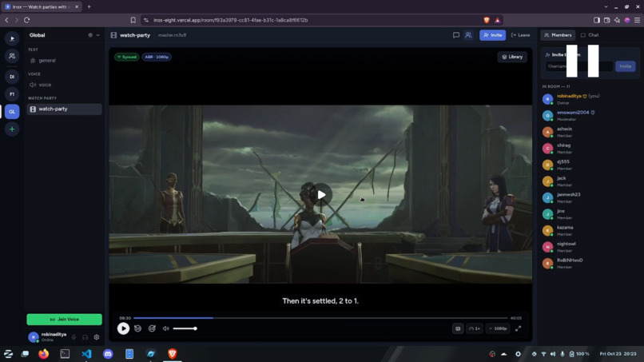Open VS Code from taskbar
Image resolution: width=644 pixels, height=362 pixels.
[86, 354]
